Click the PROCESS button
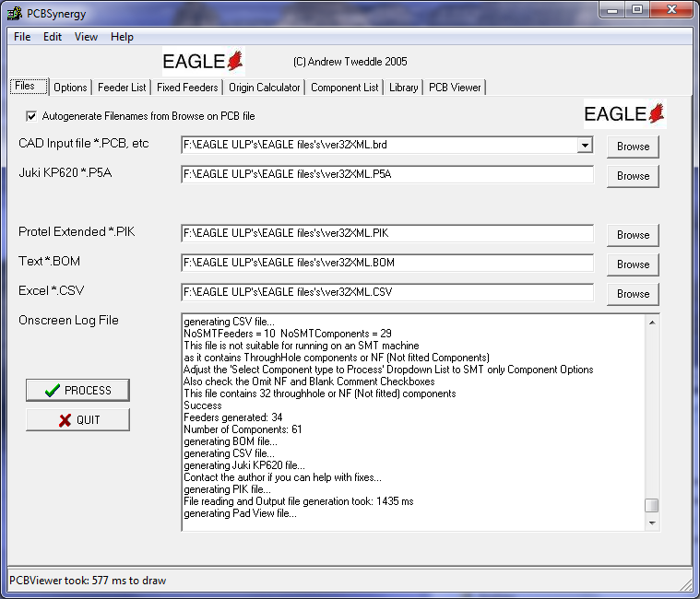 point(77,390)
